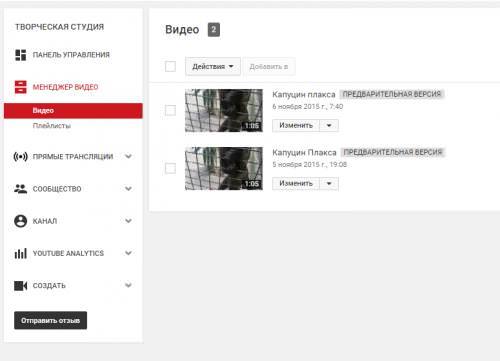
Task: Click the Прямые трансляции broadcast icon
Action: (20, 156)
